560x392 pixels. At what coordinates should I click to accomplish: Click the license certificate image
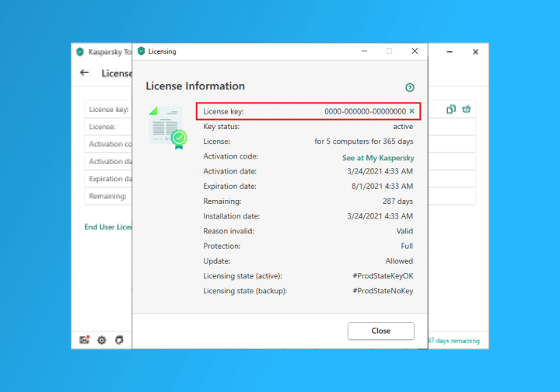click(x=166, y=127)
